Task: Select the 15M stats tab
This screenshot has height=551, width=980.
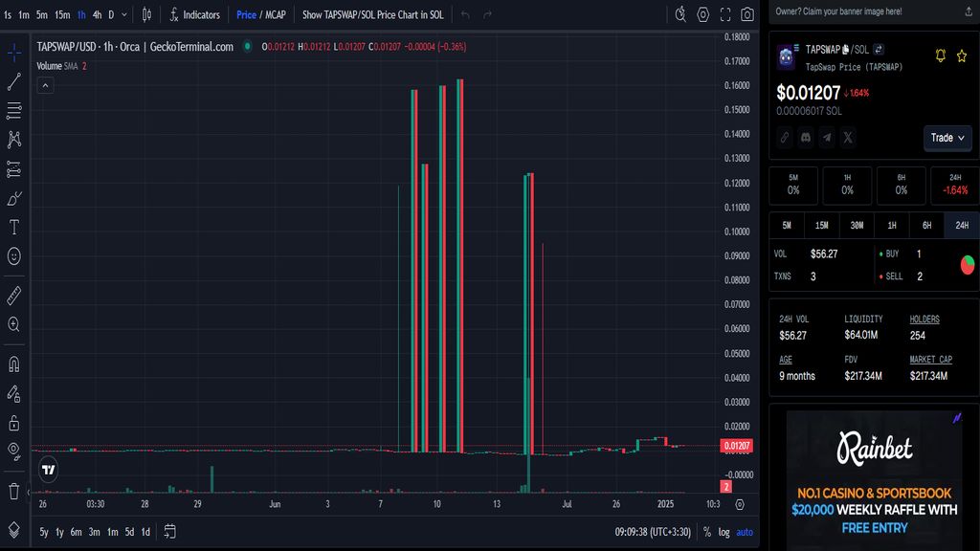Action: point(821,225)
